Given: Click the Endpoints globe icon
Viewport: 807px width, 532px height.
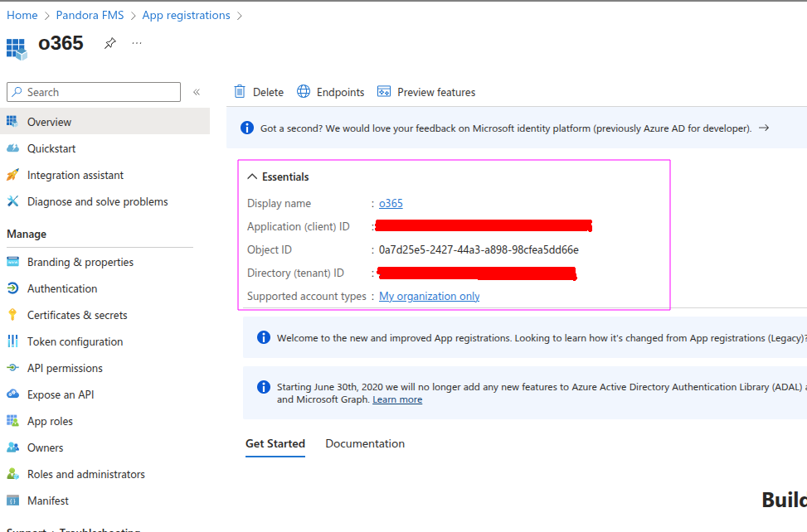Looking at the screenshot, I should tap(304, 91).
